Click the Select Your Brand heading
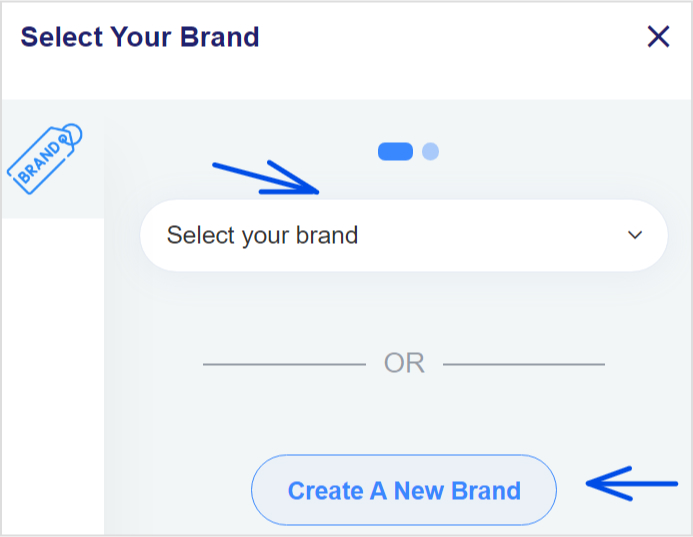Screen dimensions: 693x537 (140, 37)
